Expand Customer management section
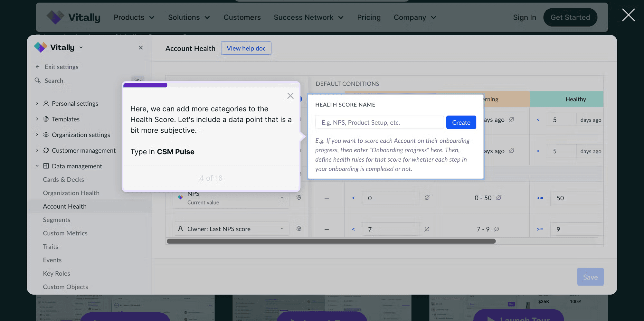 (37, 150)
